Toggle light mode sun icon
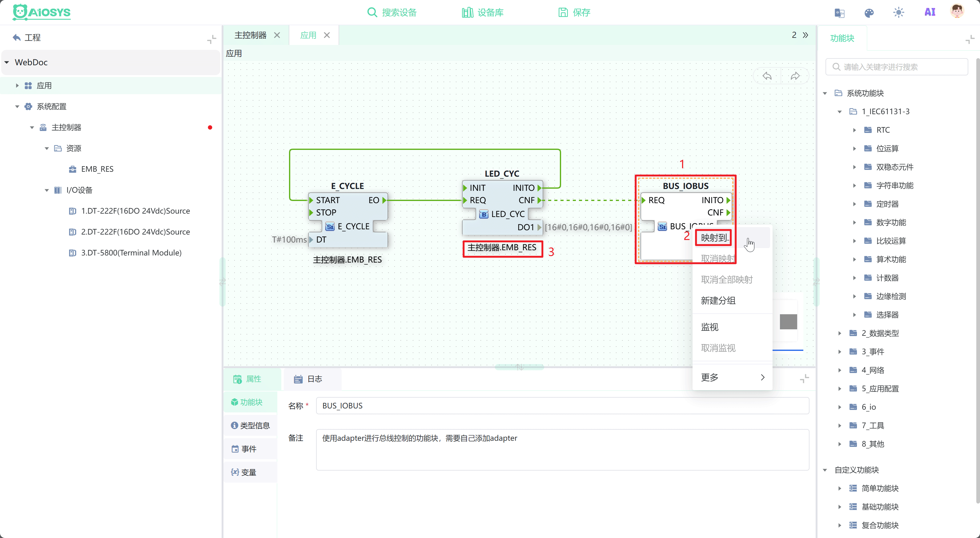 click(x=898, y=13)
